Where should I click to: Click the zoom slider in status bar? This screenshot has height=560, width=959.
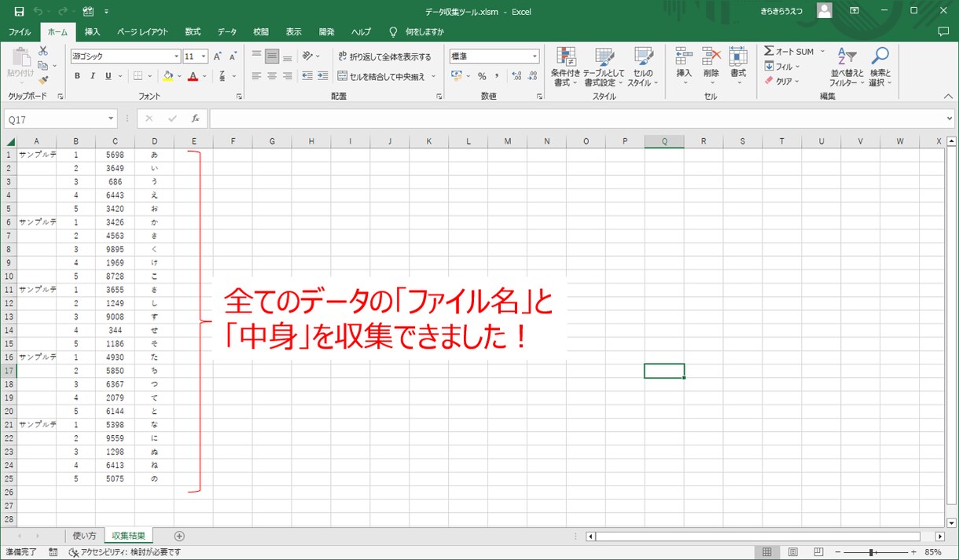873,552
